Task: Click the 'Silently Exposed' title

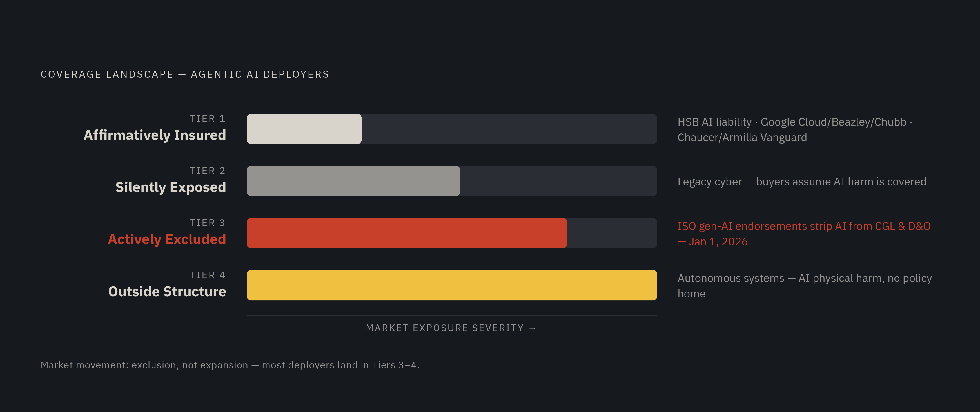Action: tap(171, 187)
